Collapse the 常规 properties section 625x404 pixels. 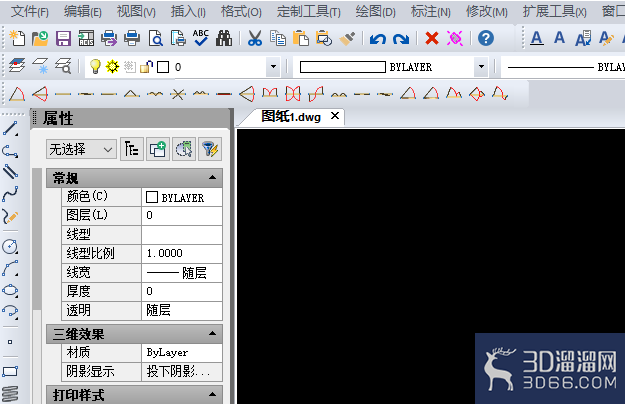tap(212, 178)
